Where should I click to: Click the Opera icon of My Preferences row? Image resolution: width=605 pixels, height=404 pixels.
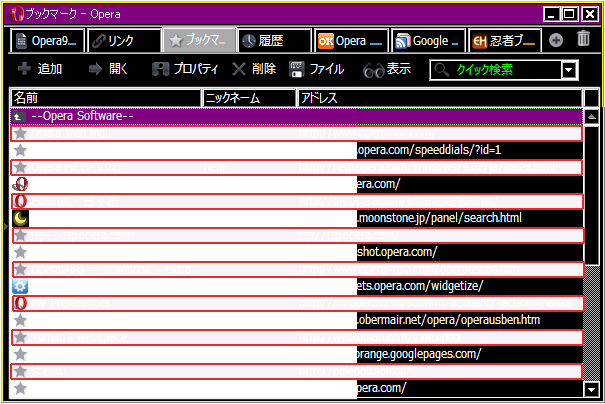pos(20,303)
